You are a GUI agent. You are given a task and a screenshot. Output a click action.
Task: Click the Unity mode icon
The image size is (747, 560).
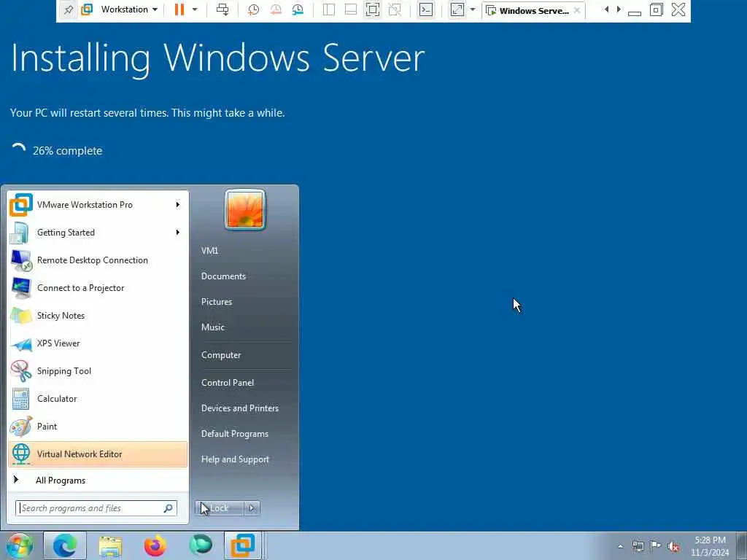click(x=395, y=9)
